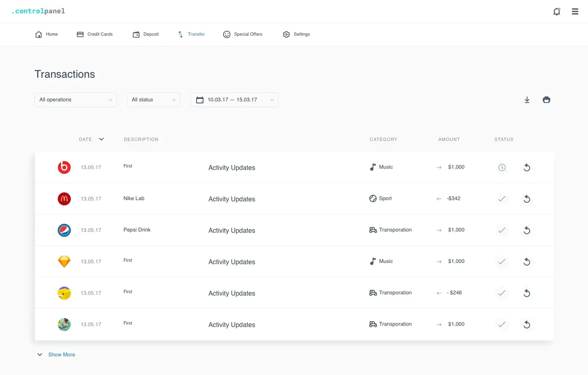The width and height of the screenshot is (588, 375).
Task: Click the .controlpanel logo
Action: 38,11
